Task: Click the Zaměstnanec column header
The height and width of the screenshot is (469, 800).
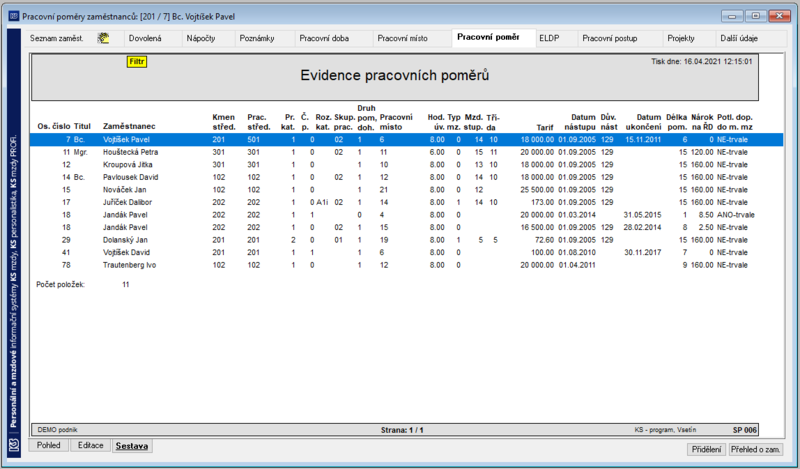Action: point(129,127)
